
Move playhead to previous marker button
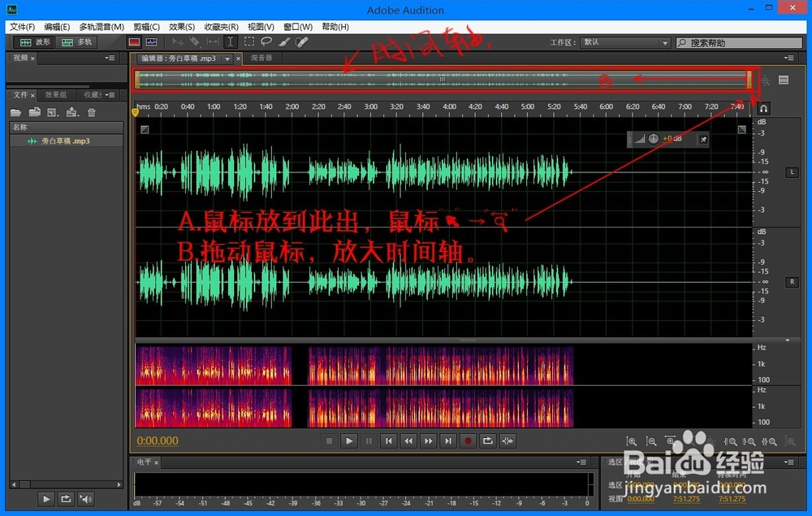click(x=388, y=441)
